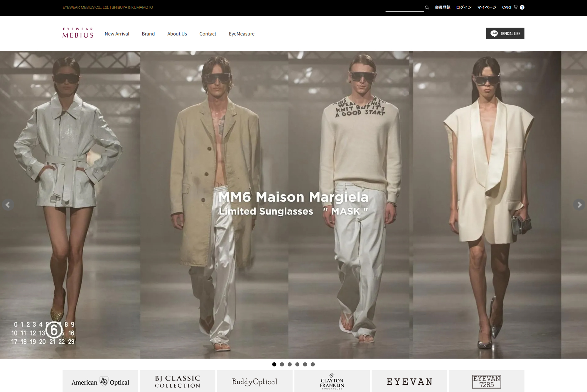587x392 pixels.
Task: Open BJ Classic Collection brand tile
Action: tap(178, 381)
